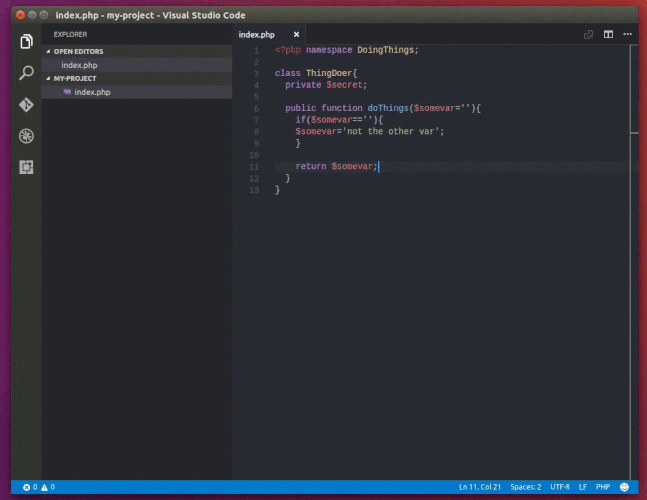Click Ln 11, Col 21 to go to line
Image resolution: width=647 pixels, height=500 pixels.
click(x=480, y=487)
